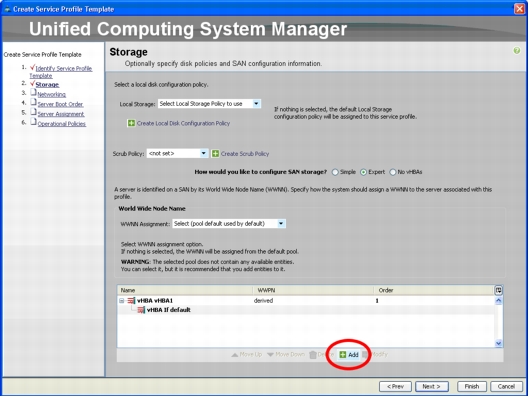Select Simple SAN storage option
The image size is (529, 398).
point(335,172)
